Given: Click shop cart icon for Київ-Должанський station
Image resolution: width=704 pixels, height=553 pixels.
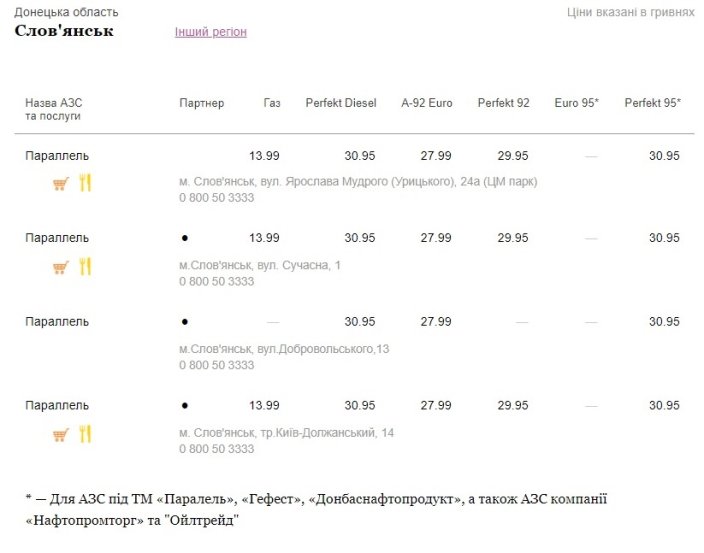Looking at the screenshot, I should pos(61,435).
